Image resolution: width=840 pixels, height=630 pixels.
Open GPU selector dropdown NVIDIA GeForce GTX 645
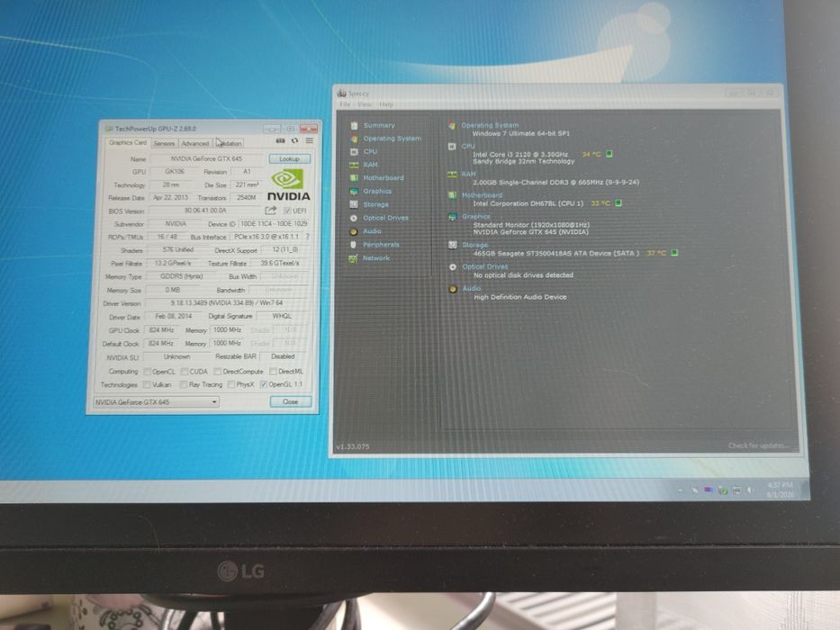click(x=156, y=401)
